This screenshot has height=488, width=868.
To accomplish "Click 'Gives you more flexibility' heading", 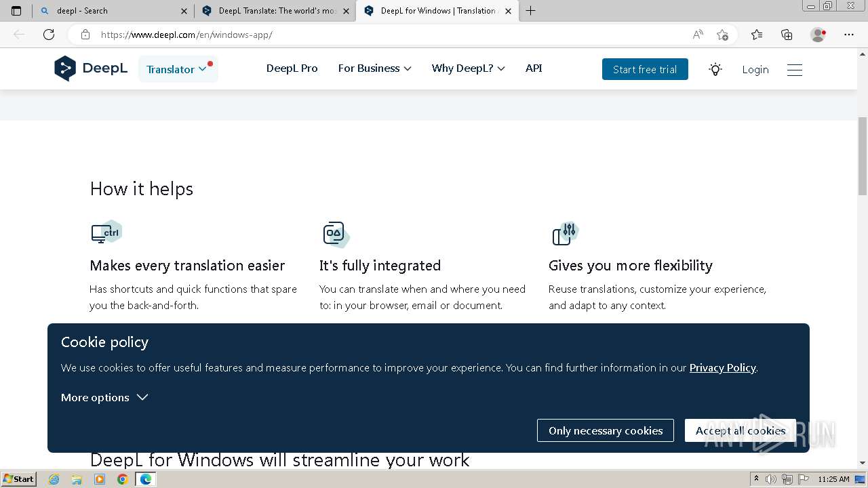I will (x=631, y=265).
